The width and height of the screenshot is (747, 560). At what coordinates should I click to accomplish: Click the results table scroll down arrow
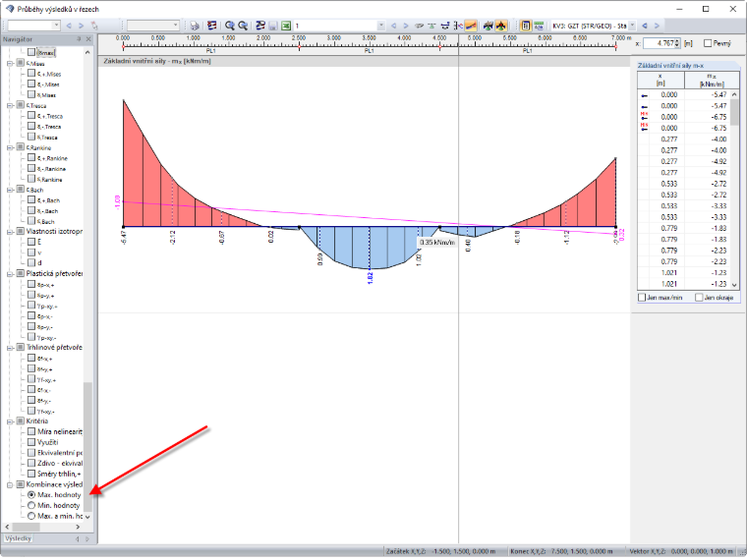coord(734,285)
